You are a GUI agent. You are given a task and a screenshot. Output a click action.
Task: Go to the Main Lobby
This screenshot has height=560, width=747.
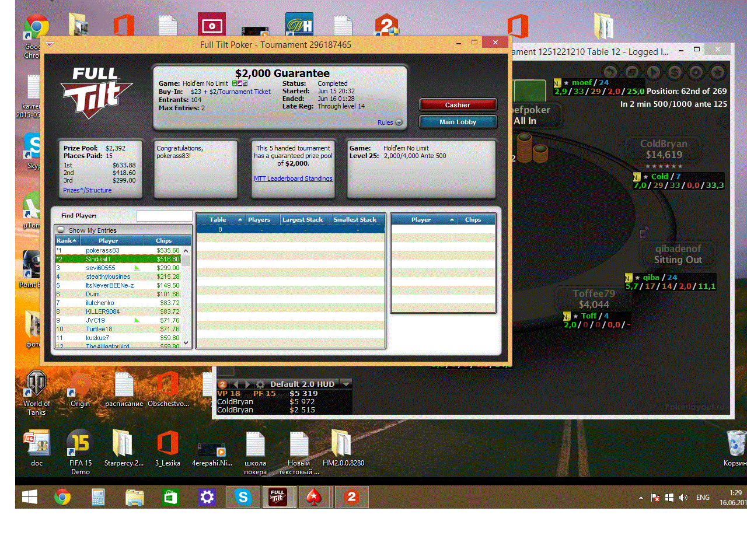pos(458,122)
